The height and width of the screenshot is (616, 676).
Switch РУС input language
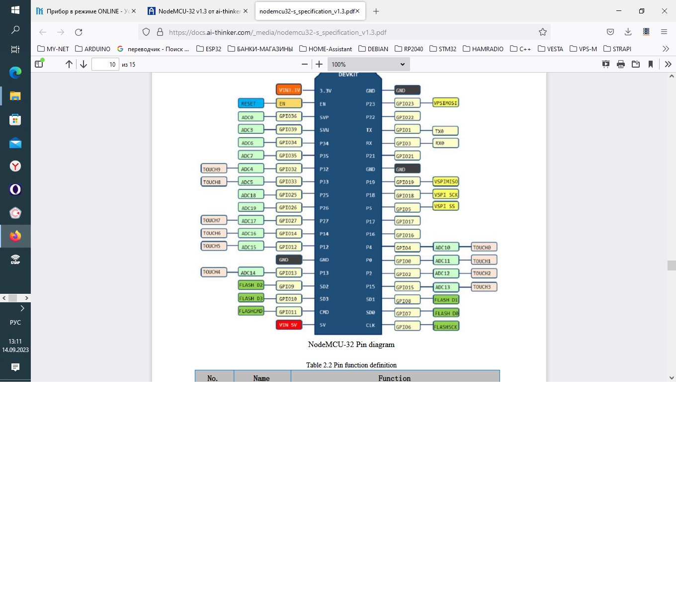[15, 322]
